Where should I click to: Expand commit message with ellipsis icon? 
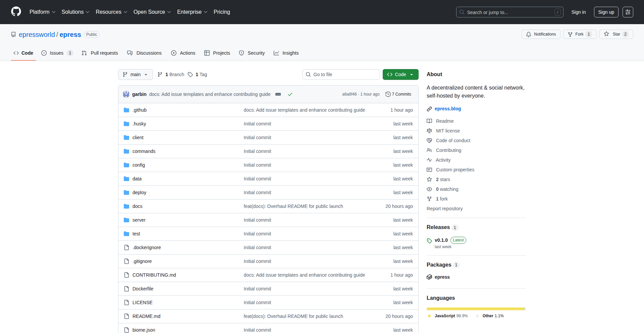278,94
